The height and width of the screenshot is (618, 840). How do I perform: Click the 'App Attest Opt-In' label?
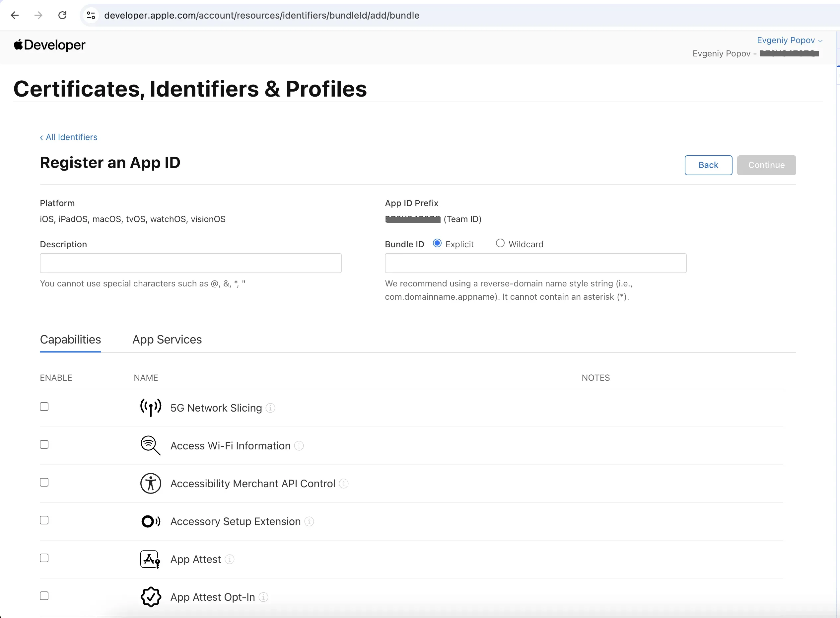click(213, 597)
